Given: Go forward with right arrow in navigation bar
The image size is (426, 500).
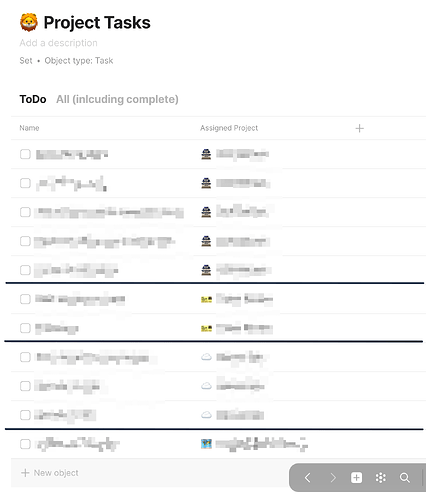Looking at the screenshot, I should click(332, 478).
